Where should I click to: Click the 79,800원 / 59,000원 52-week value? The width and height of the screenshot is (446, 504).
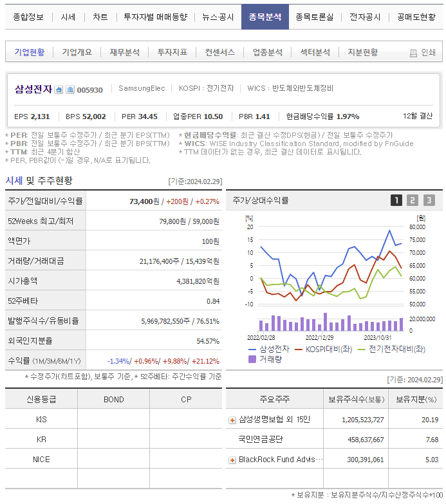pyautogui.click(x=189, y=221)
